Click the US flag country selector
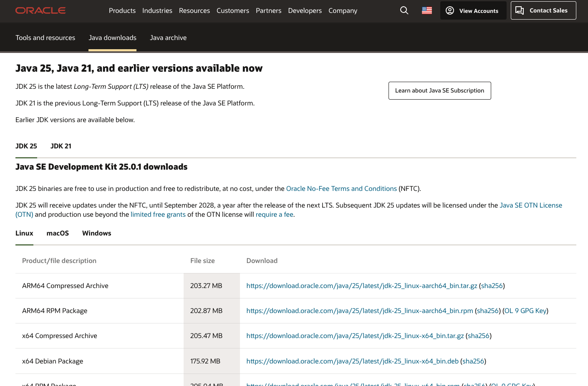Image resolution: width=588 pixels, height=386 pixels. [427, 10]
